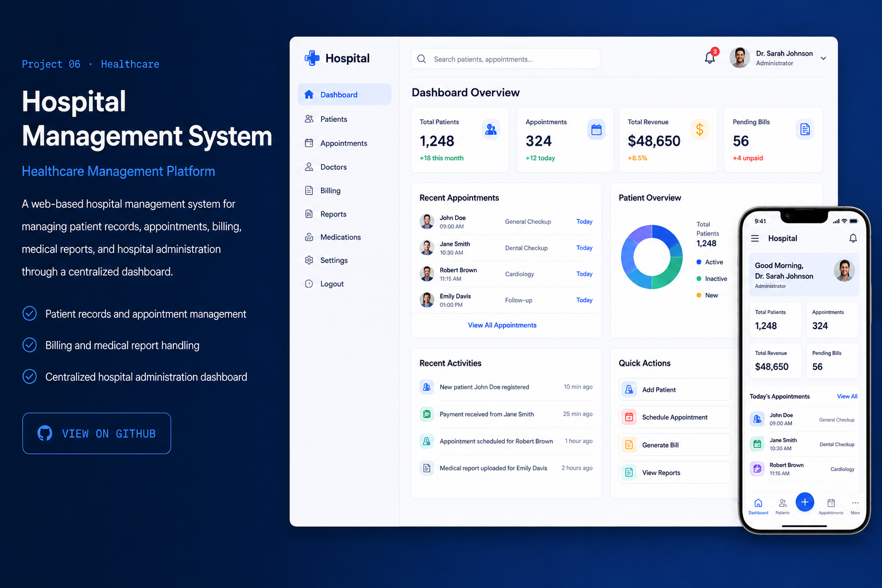Click the Add Patient icon
882x588 pixels.
coord(629,389)
